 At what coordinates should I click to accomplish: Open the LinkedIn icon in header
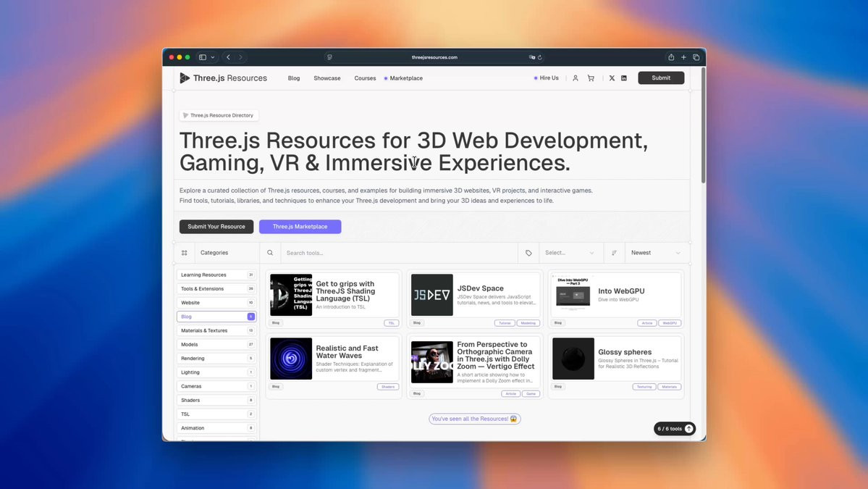pyautogui.click(x=624, y=78)
